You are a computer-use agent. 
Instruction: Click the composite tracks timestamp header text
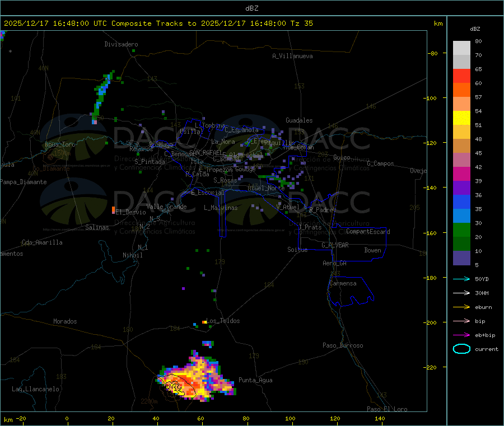pyautogui.click(x=158, y=24)
